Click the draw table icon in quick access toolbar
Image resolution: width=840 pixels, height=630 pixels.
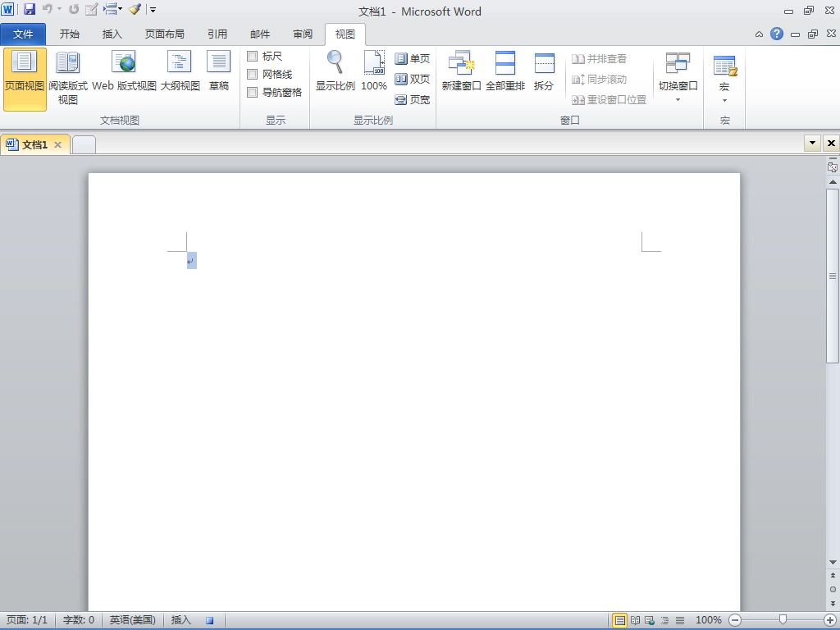[x=91, y=9]
